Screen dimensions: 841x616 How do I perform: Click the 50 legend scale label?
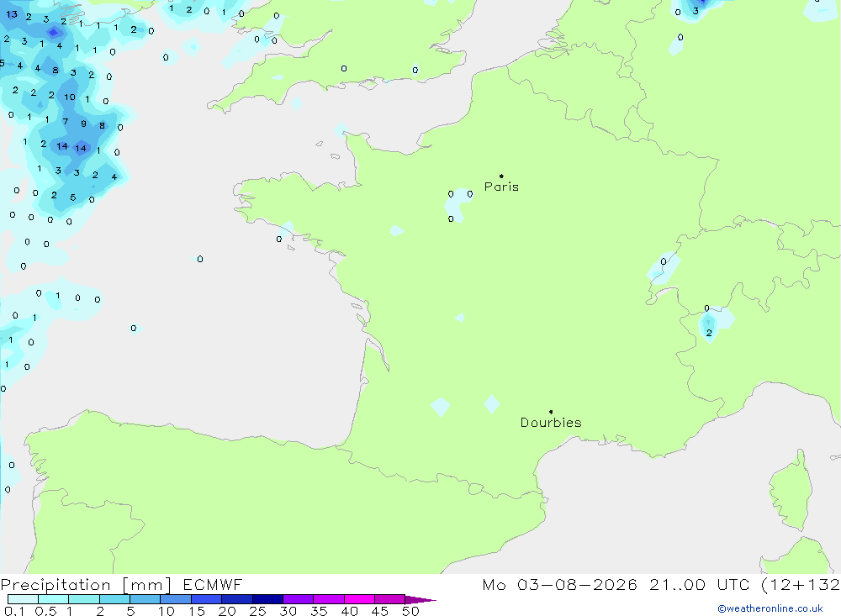click(x=410, y=611)
